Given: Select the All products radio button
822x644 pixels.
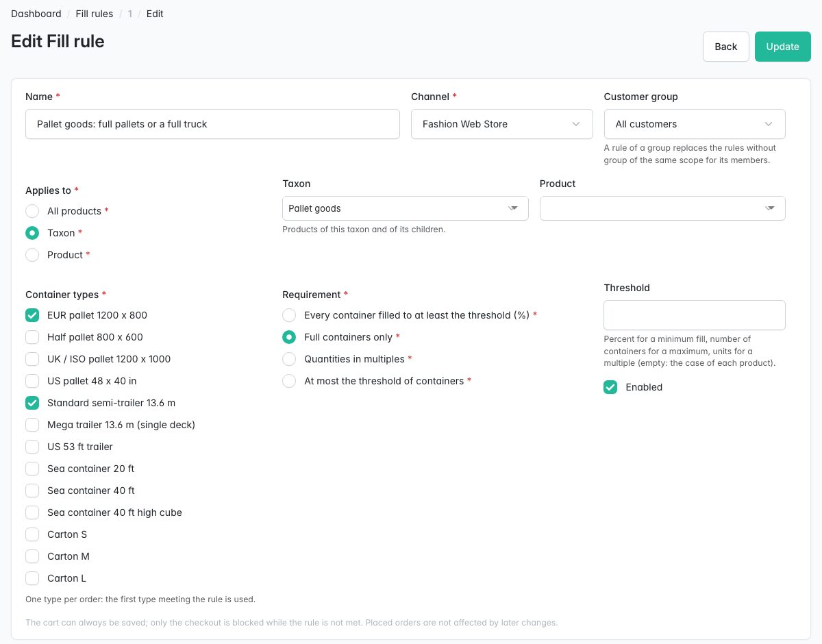Looking at the screenshot, I should 32,211.
